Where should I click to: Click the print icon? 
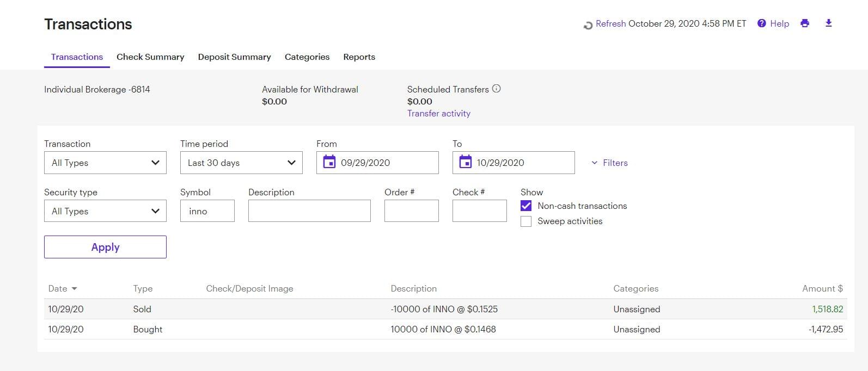click(x=804, y=23)
